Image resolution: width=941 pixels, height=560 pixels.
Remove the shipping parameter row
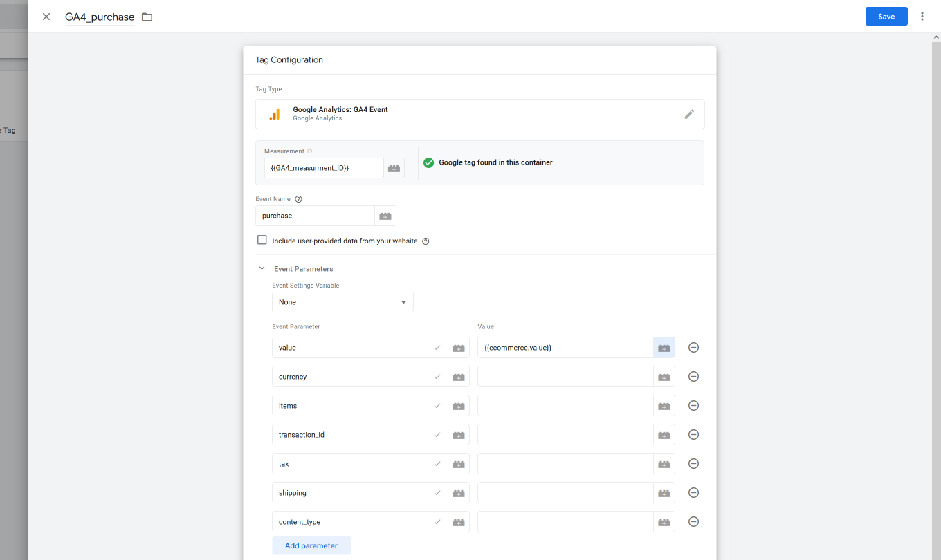[693, 493]
